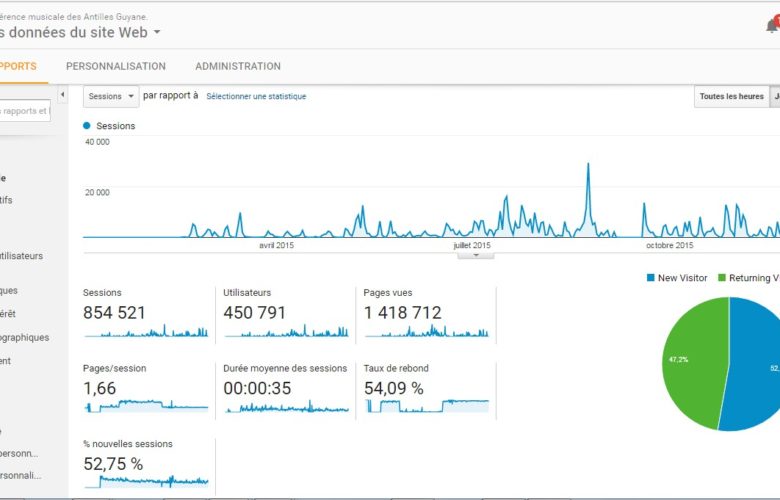Click the 40 000 axis value

click(98, 142)
